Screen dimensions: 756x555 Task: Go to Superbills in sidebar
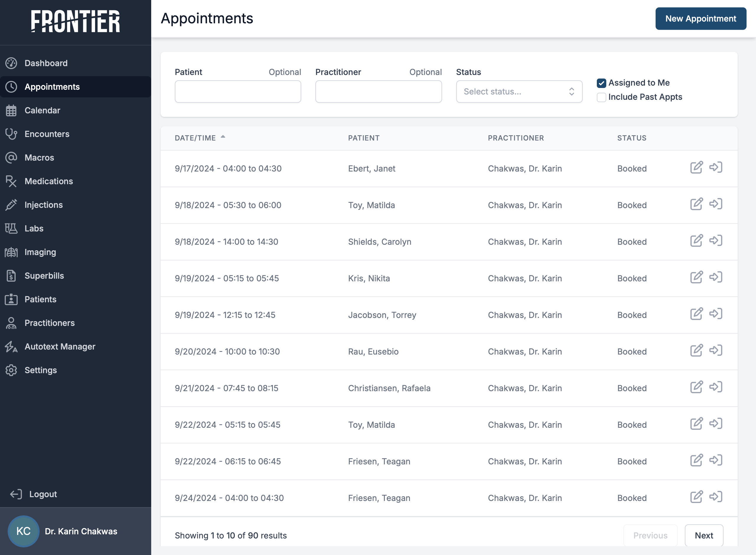44,276
